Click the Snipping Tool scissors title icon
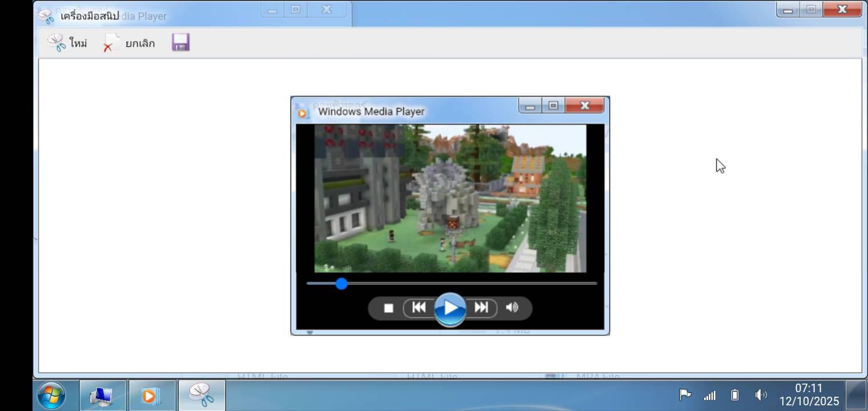The image size is (868, 411). tap(47, 16)
